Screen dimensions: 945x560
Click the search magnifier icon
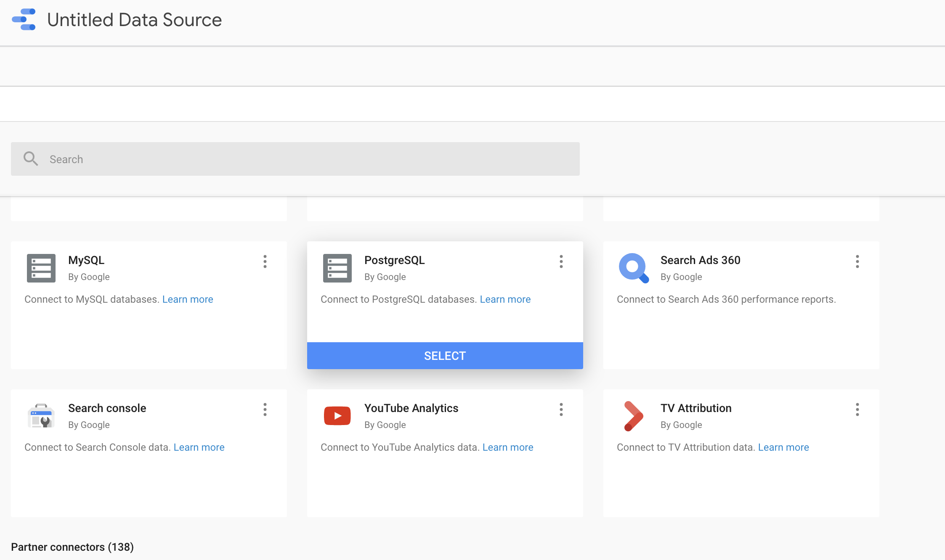(31, 159)
